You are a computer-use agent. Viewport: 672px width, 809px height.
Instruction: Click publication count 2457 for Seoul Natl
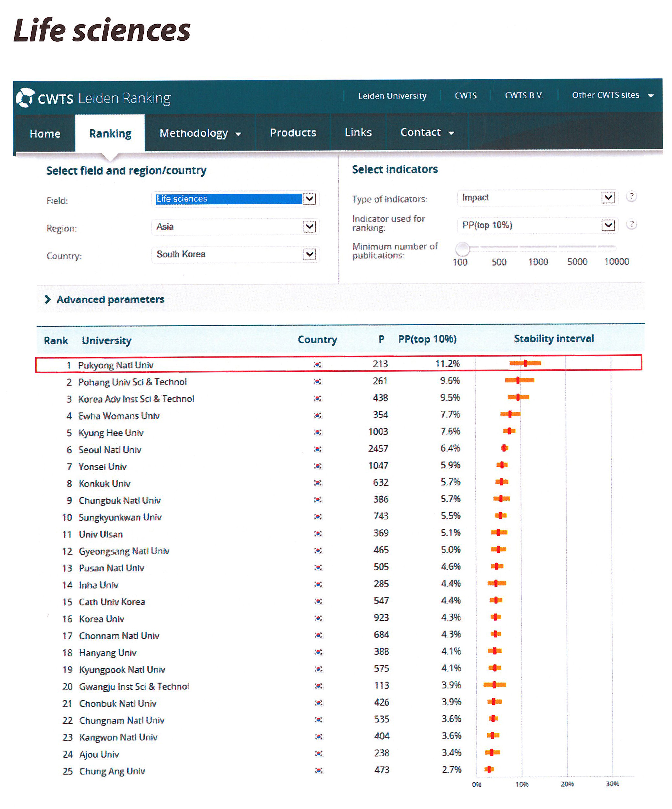(x=378, y=448)
